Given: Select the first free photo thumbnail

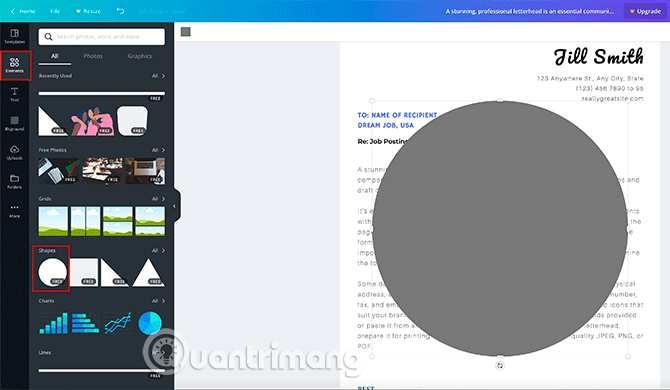Looking at the screenshot, I should coord(59,171).
